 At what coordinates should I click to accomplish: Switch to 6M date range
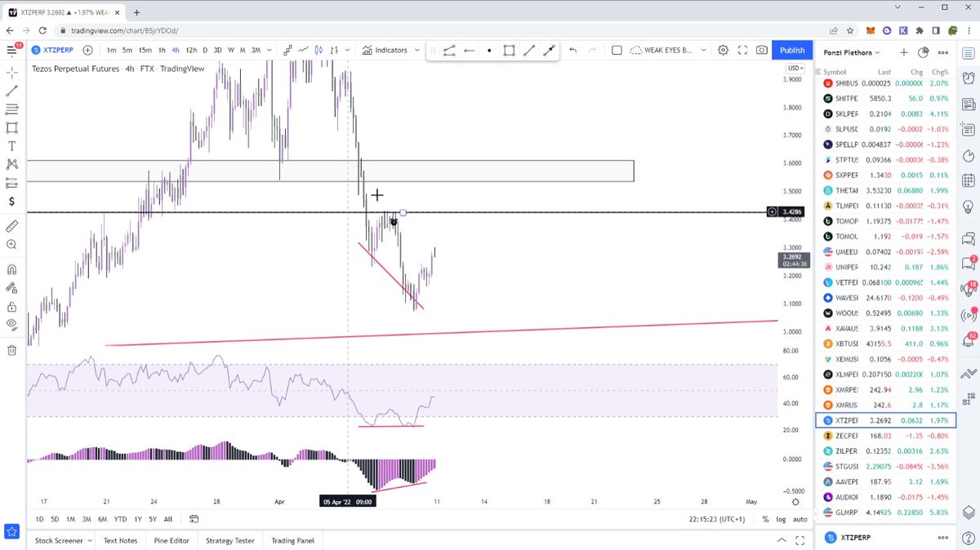coord(103,519)
